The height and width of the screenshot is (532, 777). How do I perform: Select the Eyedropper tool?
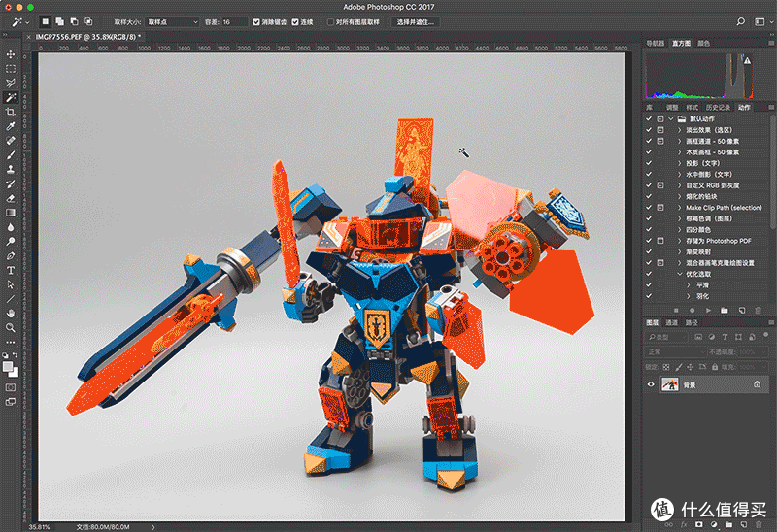[x=11, y=126]
